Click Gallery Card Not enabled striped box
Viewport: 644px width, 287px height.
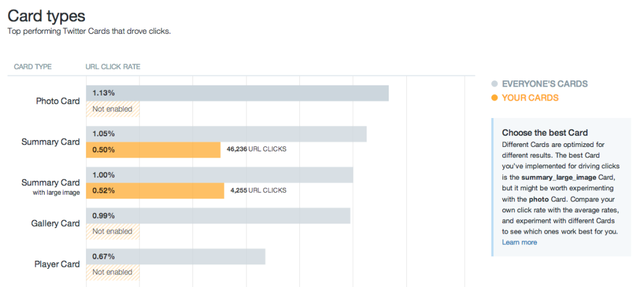[x=113, y=232]
